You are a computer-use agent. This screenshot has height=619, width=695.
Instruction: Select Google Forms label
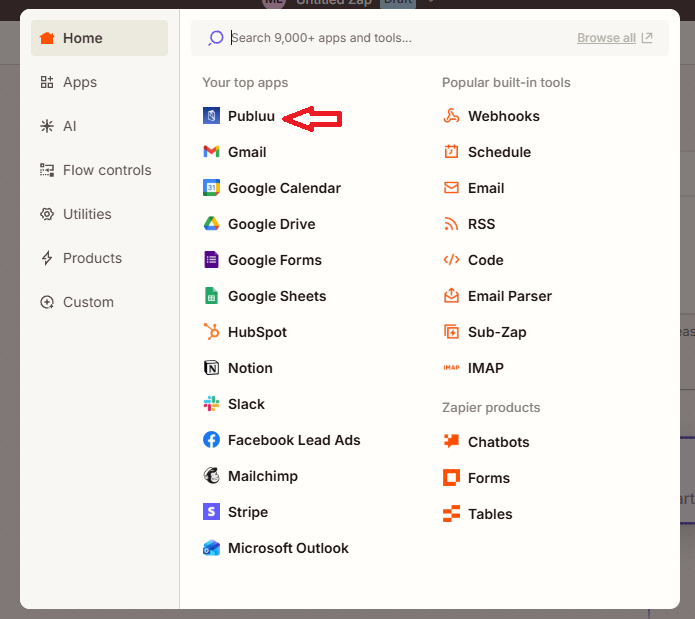tap(275, 260)
